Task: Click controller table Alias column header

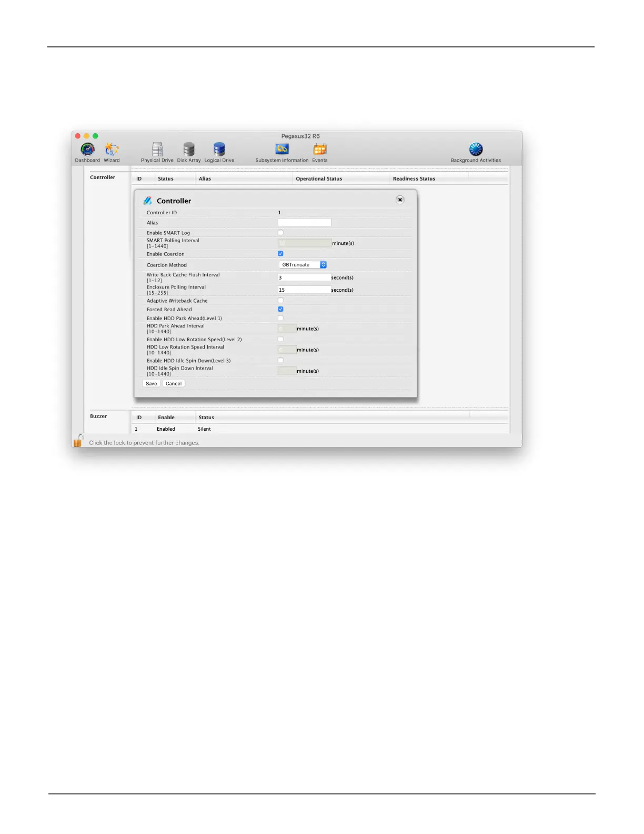Action: (x=205, y=178)
